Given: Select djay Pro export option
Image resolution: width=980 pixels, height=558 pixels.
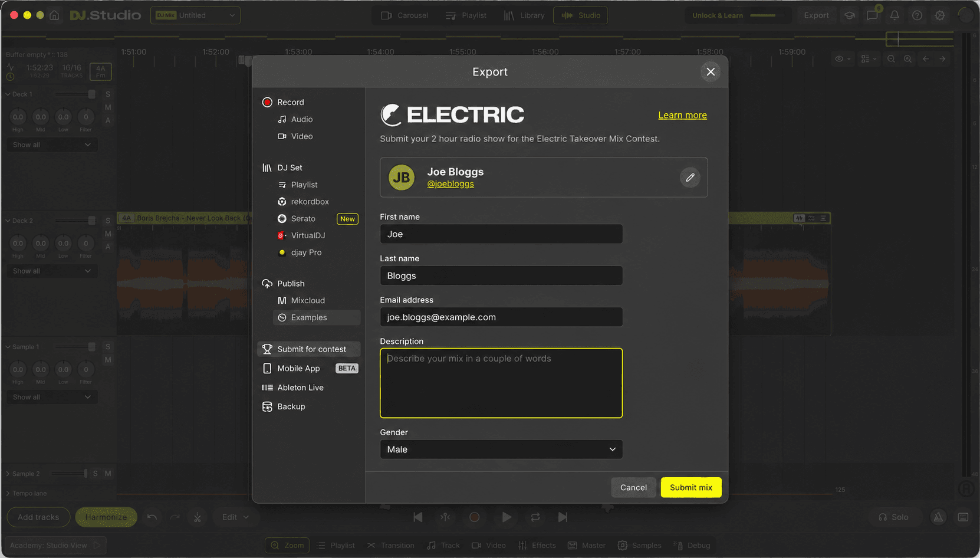Looking at the screenshot, I should [x=300, y=252].
